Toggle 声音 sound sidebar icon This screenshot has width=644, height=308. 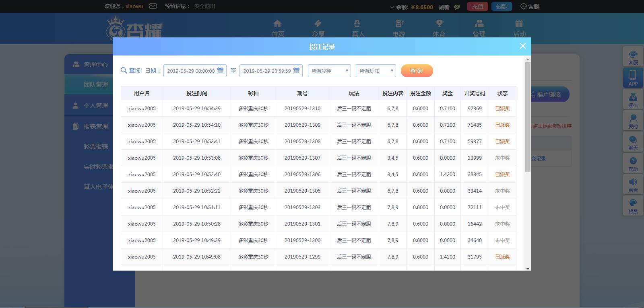point(633,184)
